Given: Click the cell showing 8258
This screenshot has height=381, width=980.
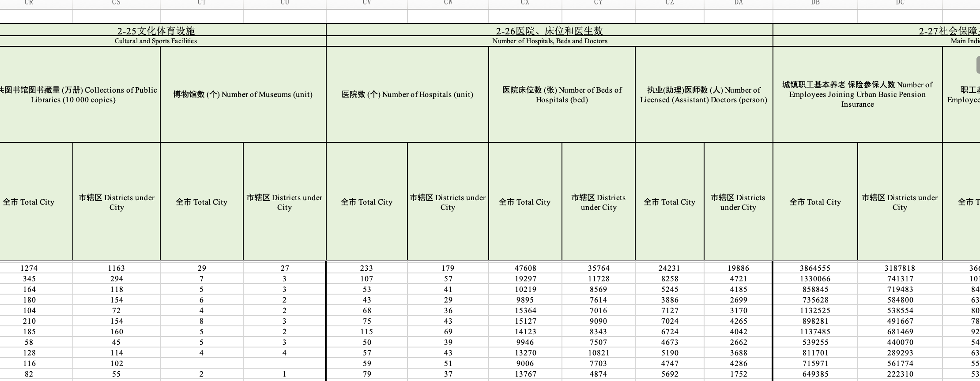Looking at the screenshot, I should [670, 279].
